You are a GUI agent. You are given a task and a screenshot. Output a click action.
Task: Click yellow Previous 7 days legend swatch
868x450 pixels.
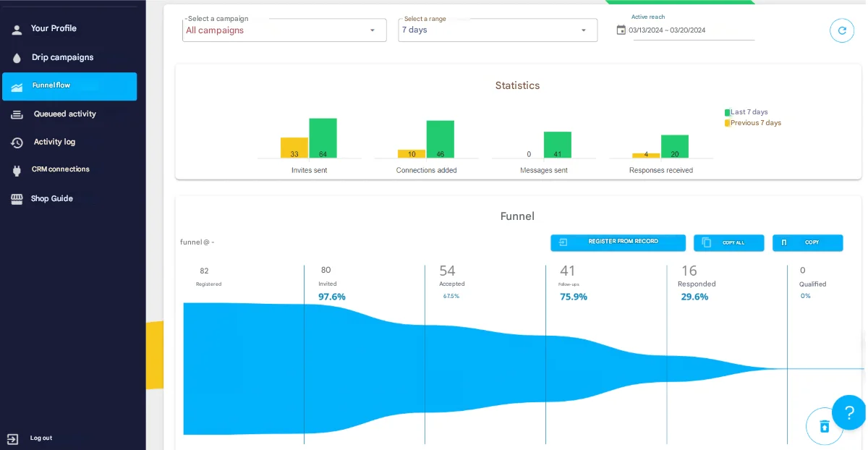point(728,124)
